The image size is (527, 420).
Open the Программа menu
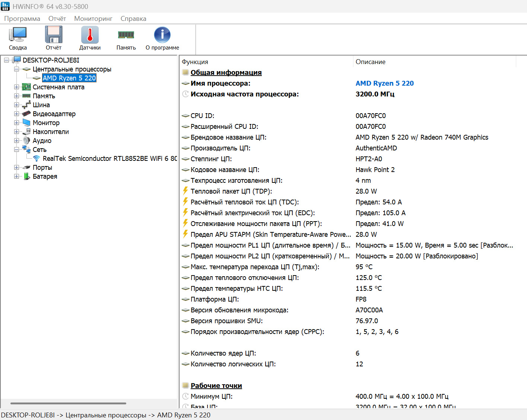tap(22, 19)
